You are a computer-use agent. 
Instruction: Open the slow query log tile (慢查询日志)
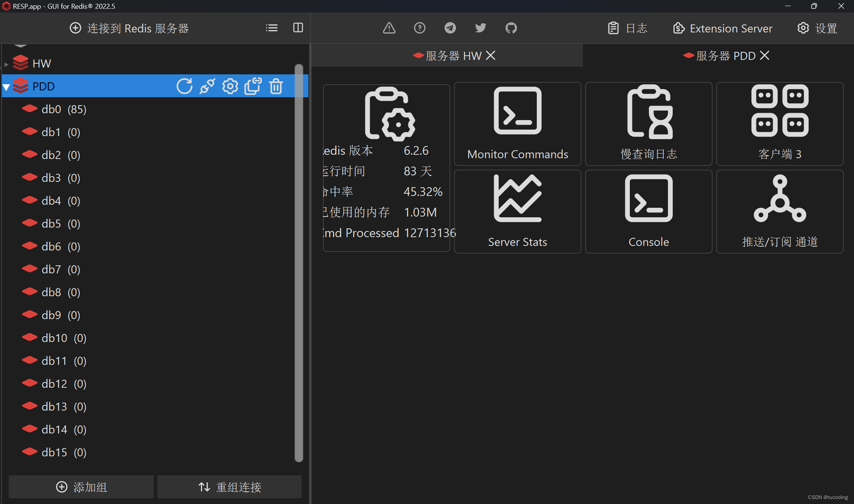point(649,124)
